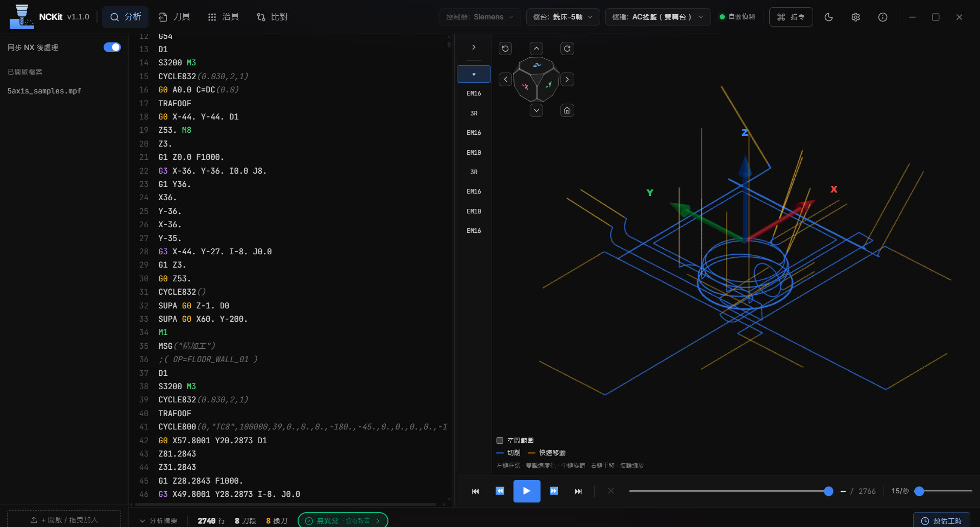980x527 pixels.
Task: Tilt view down arrow
Action: [x=536, y=110]
